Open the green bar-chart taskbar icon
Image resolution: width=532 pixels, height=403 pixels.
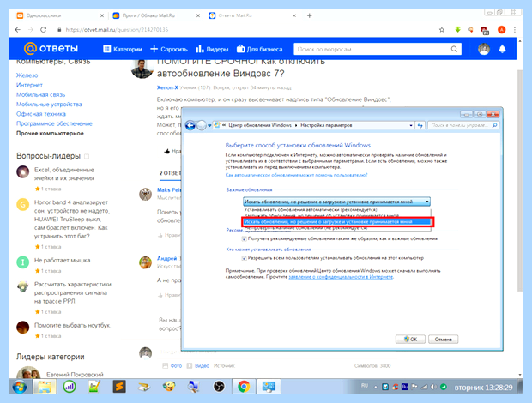[x=70, y=387]
